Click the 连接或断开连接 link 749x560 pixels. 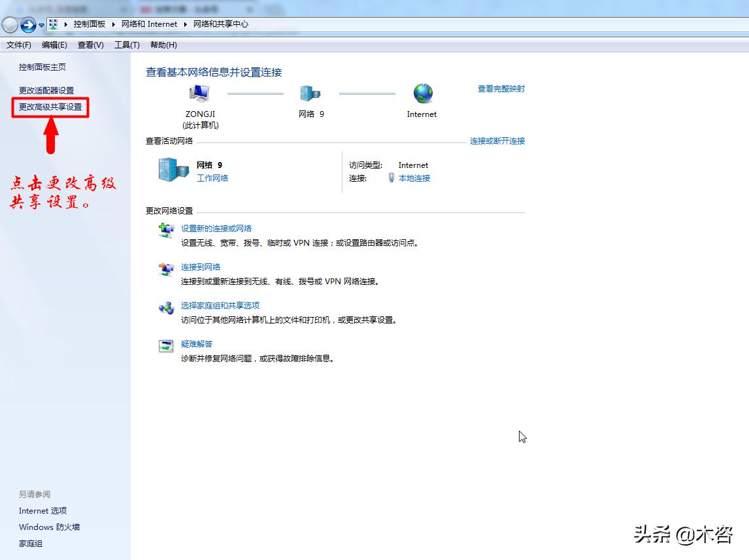497,140
